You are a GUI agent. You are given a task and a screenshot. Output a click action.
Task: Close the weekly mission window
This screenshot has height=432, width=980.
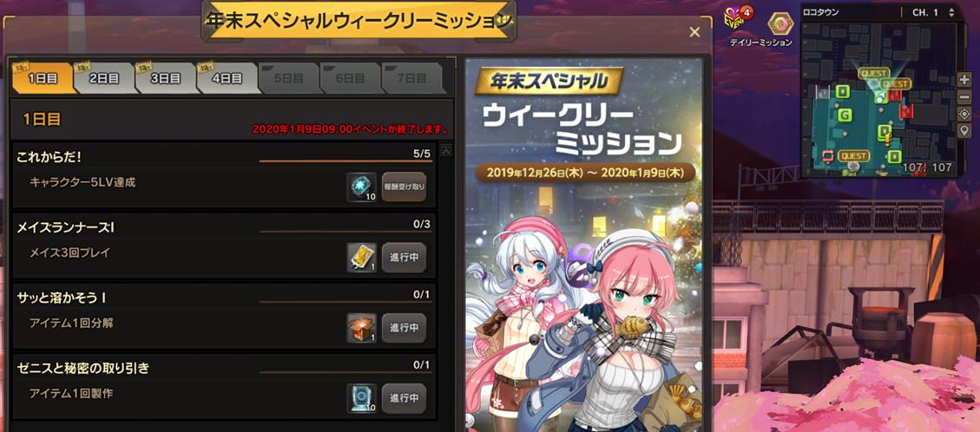pos(694,32)
